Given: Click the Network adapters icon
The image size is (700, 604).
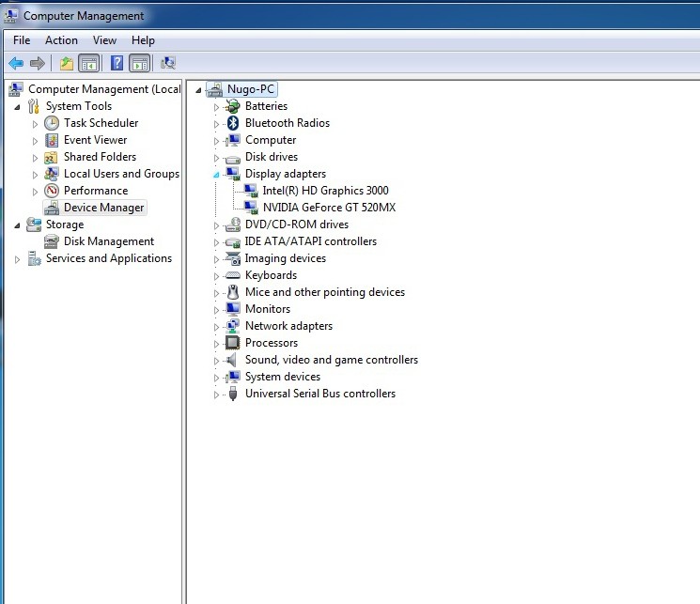Looking at the screenshot, I should [233, 326].
